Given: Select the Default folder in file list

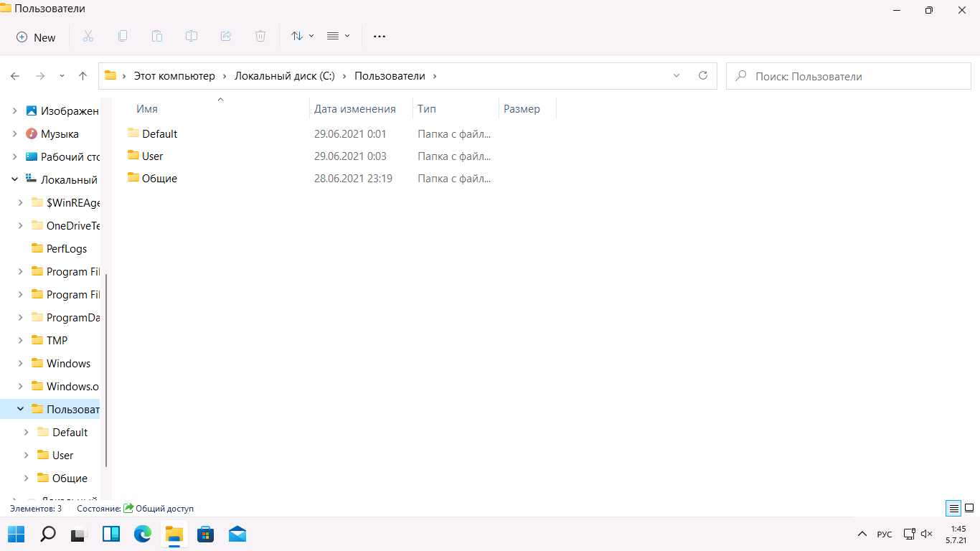Looking at the screenshot, I should [159, 134].
